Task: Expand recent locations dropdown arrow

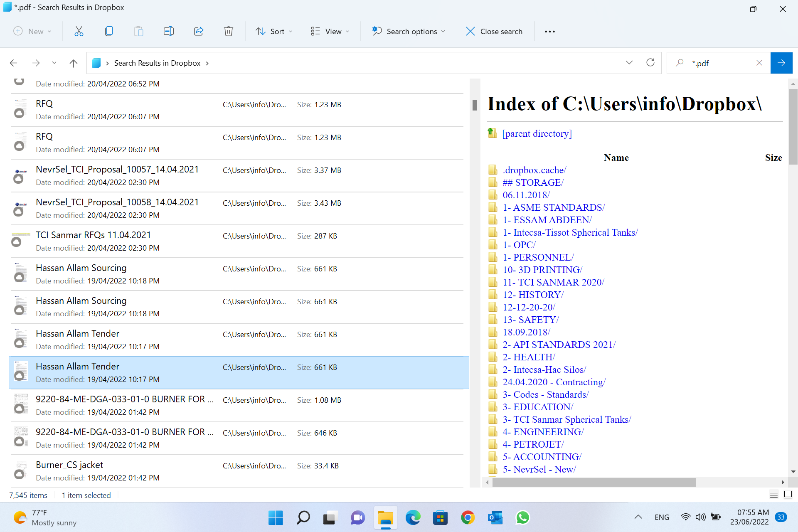Action: coord(54,63)
